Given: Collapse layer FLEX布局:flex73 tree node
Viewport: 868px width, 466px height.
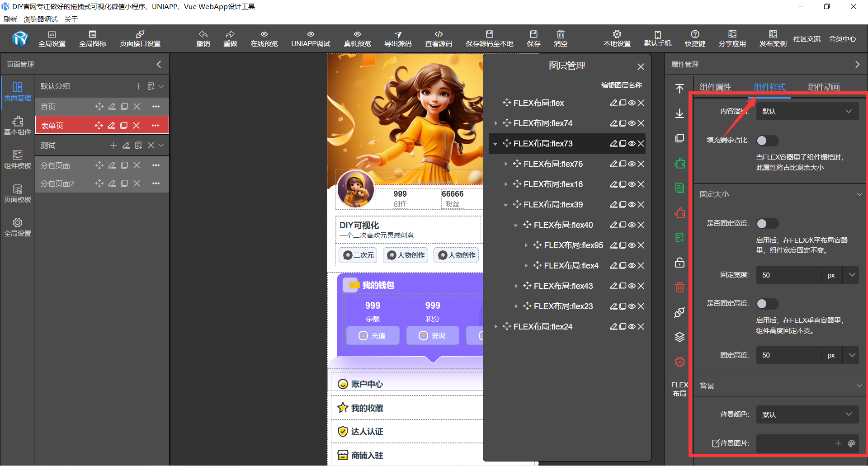Looking at the screenshot, I should pos(495,144).
